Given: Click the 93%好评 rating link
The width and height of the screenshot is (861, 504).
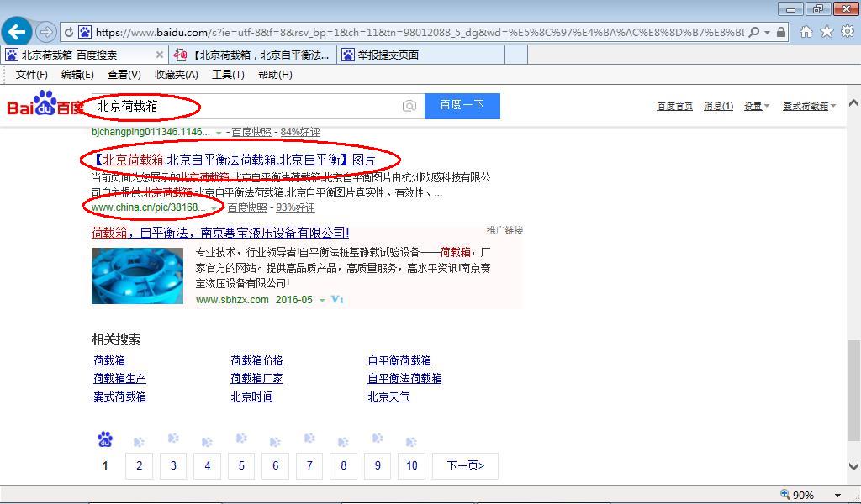Looking at the screenshot, I should point(295,207).
